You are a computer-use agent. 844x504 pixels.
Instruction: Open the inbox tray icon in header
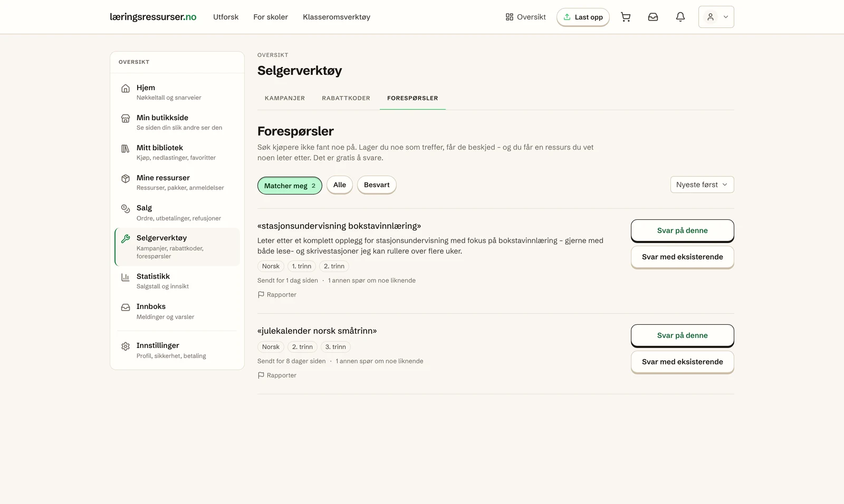pyautogui.click(x=653, y=17)
